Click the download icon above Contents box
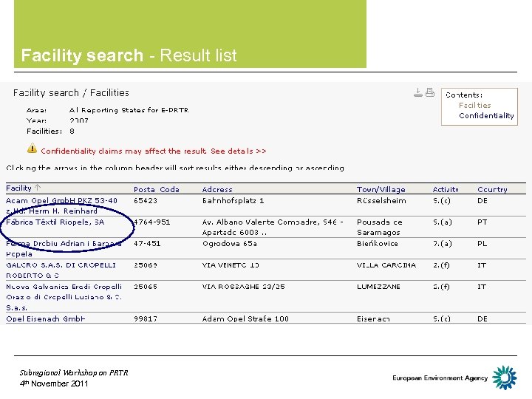532x399 pixels. (418, 92)
